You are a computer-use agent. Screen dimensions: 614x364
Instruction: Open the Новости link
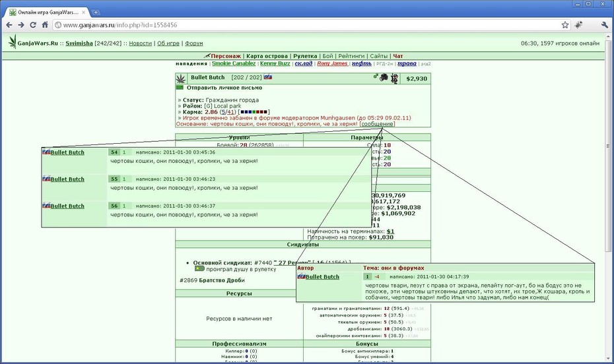[140, 44]
